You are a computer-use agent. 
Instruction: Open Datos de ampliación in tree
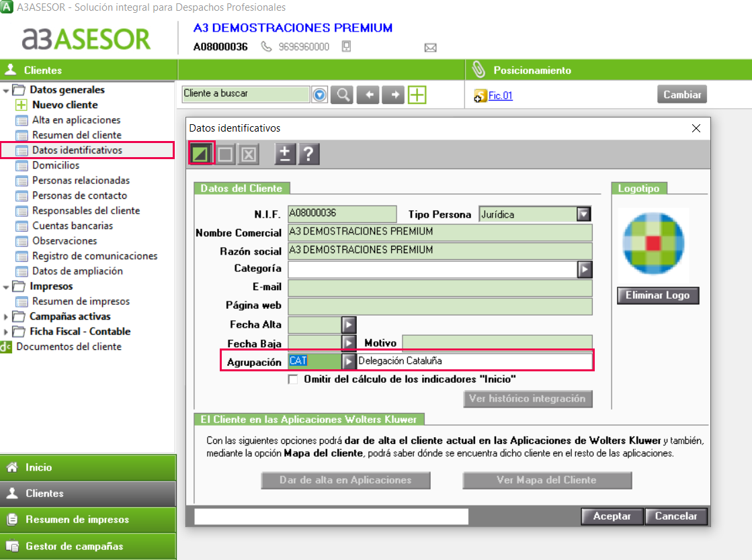click(x=77, y=271)
